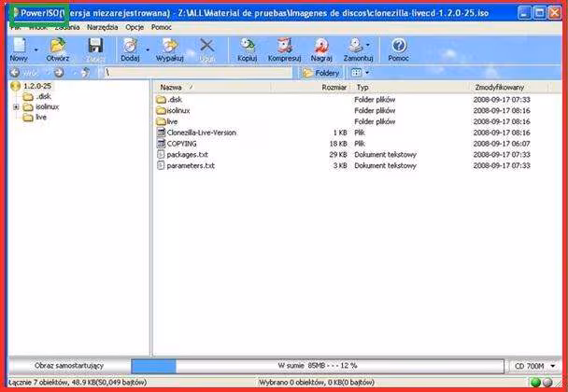Viewport: 568px width, 392px height.
Task: Click the view mode grid icon
Action: pyautogui.click(x=357, y=73)
